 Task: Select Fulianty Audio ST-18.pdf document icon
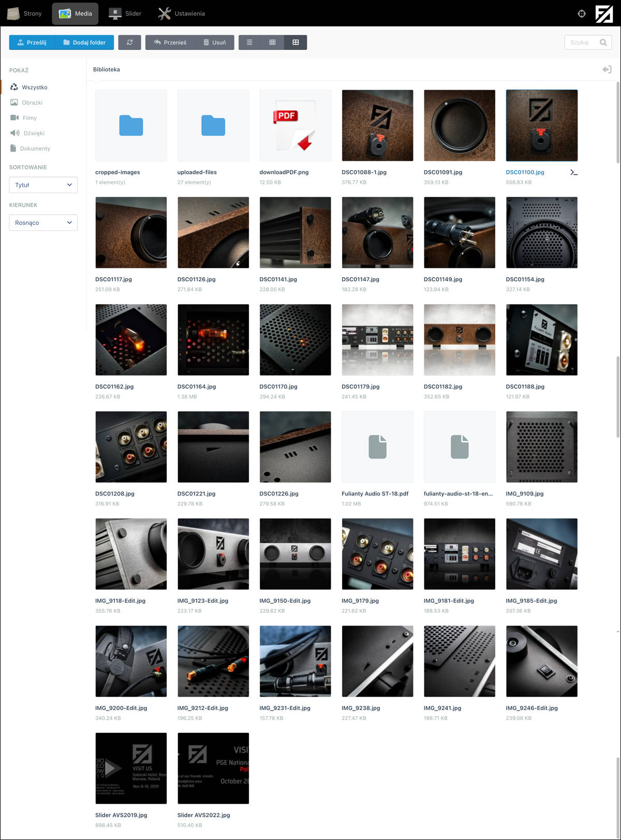click(x=377, y=447)
